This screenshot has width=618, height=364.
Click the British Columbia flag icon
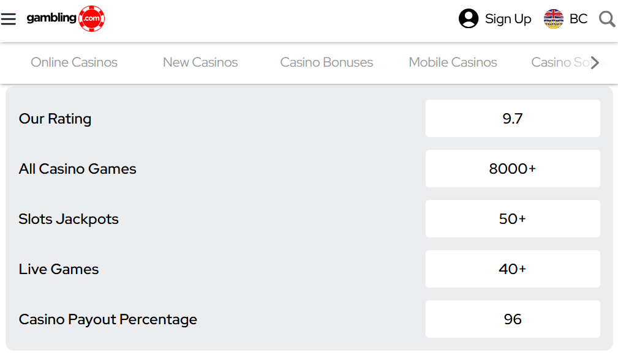(553, 19)
